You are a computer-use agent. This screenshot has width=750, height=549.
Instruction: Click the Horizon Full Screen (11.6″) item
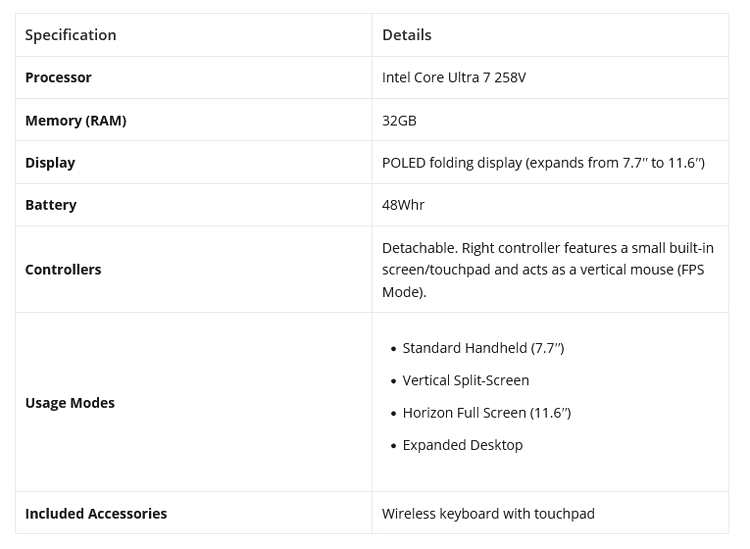(x=486, y=413)
